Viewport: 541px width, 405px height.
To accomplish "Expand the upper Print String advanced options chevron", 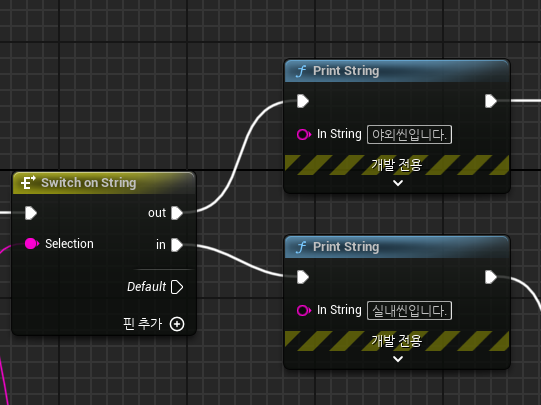I will point(398,183).
